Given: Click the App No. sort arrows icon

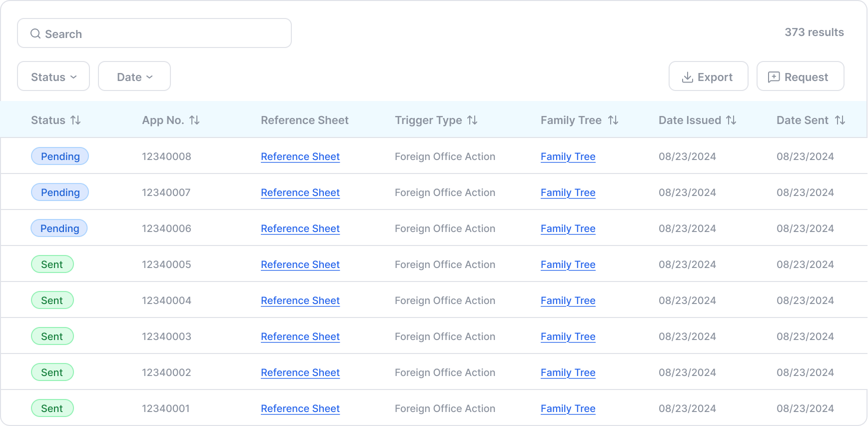Looking at the screenshot, I should point(194,120).
